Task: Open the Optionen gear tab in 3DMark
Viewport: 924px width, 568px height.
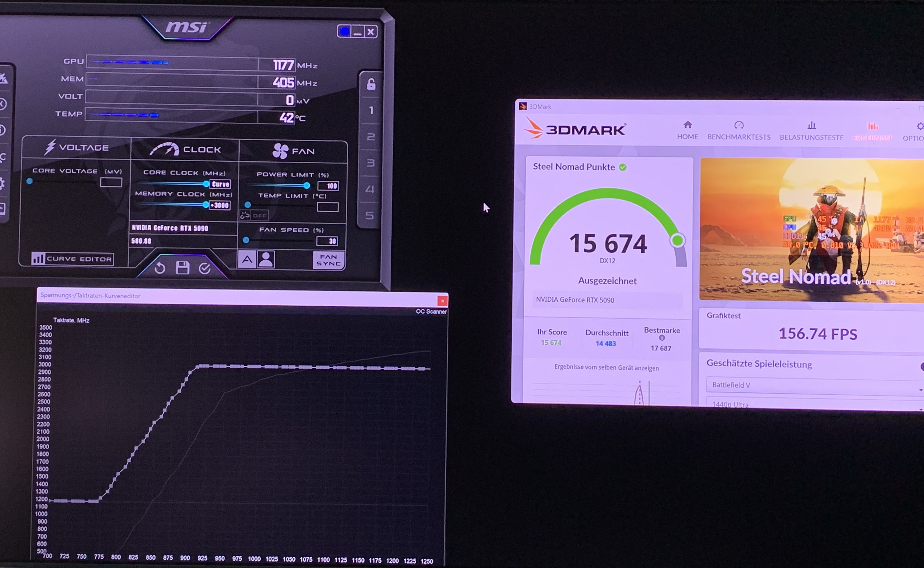Action: coord(914,132)
